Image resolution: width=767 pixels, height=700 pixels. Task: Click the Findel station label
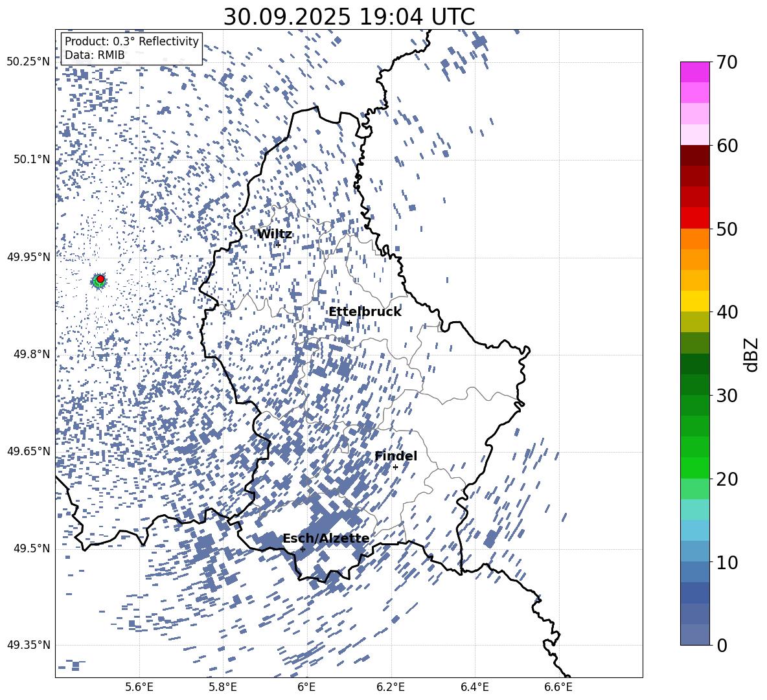pyautogui.click(x=396, y=456)
